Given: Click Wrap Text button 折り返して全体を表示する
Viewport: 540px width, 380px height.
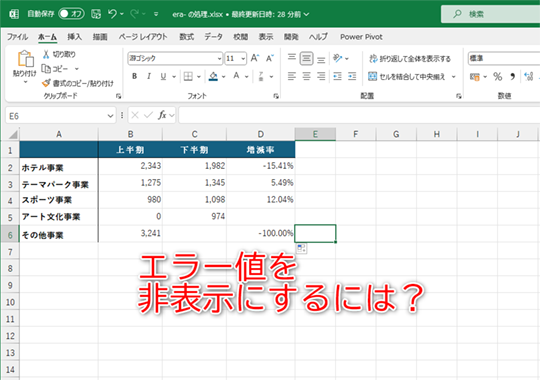Looking at the screenshot, I should pos(410,59).
